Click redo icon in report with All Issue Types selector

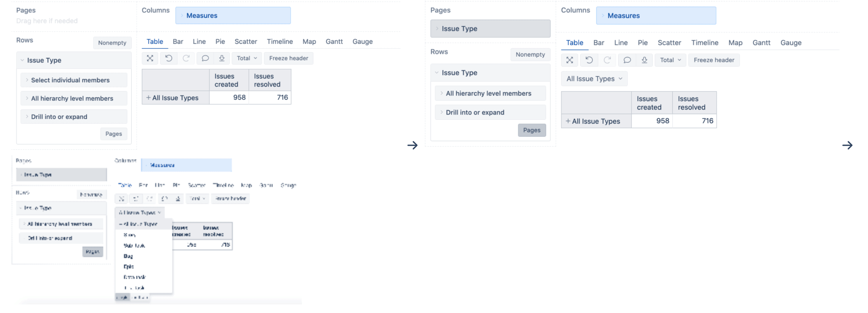(x=607, y=60)
